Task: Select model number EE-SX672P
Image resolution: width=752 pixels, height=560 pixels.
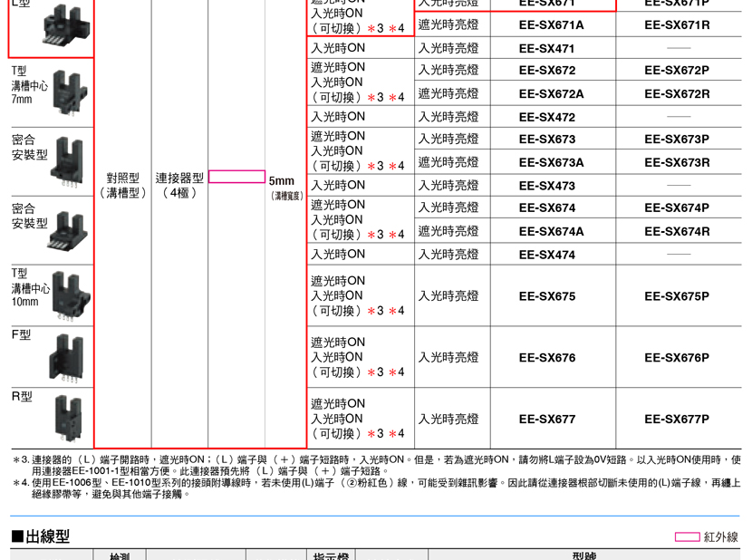Action: click(x=677, y=71)
